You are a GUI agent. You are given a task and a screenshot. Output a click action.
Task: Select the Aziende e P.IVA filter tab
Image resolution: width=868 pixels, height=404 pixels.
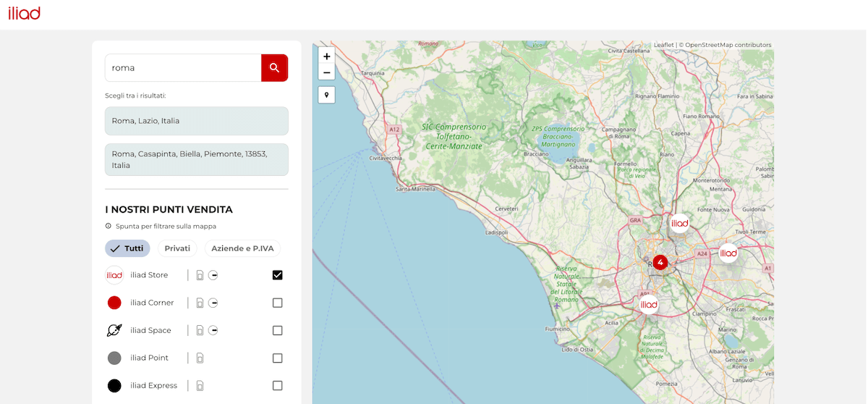point(242,248)
